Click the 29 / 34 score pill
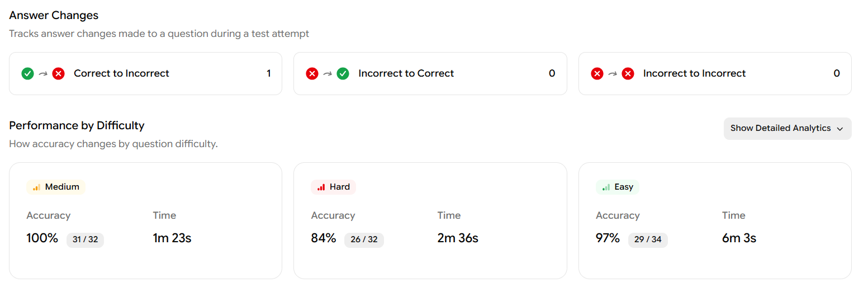868x287 pixels. click(648, 239)
